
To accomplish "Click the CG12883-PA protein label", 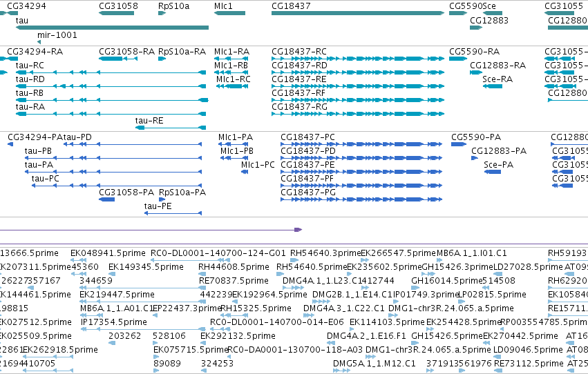I will coord(499,151).
